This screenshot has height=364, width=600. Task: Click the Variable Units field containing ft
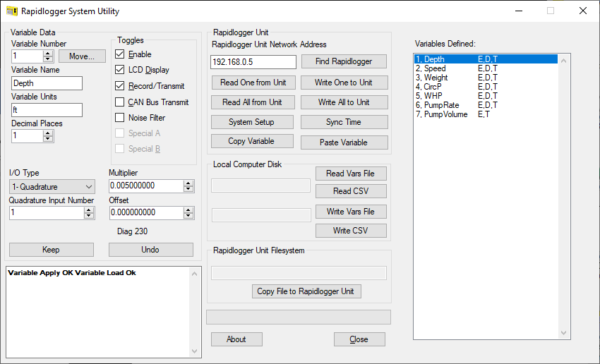coord(47,110)
